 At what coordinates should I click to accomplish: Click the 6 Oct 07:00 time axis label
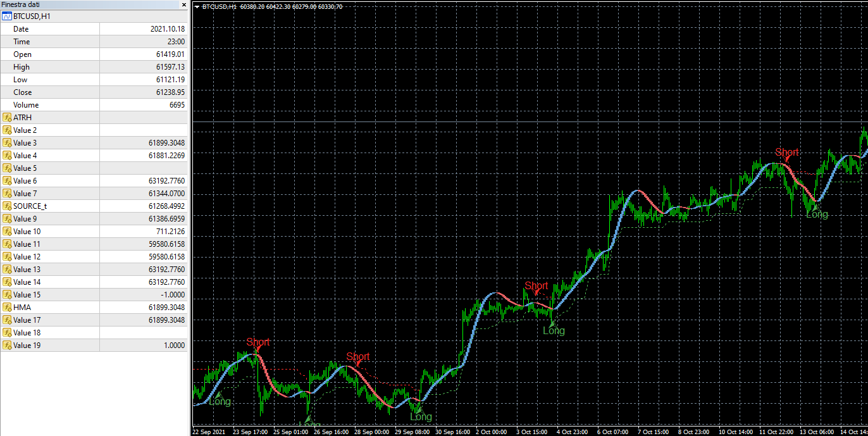pos(612,432)
